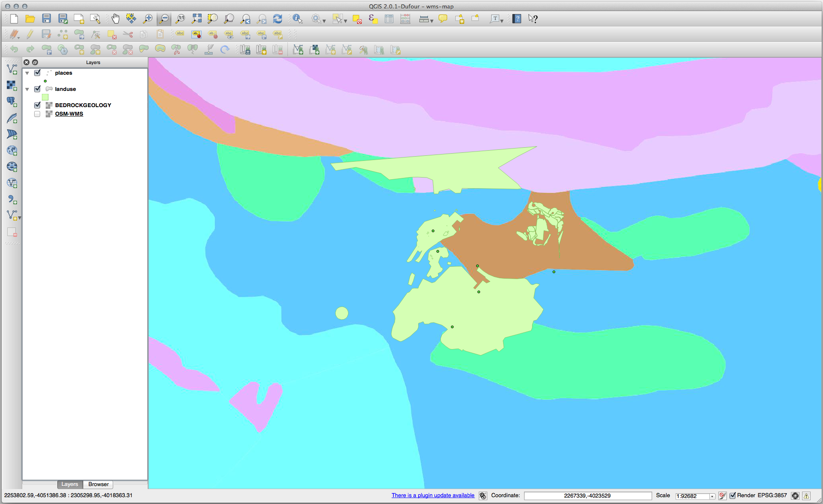Viewport: 823px width, 504px height.
Task: Open the scale value dropdown
Action: 712,496
